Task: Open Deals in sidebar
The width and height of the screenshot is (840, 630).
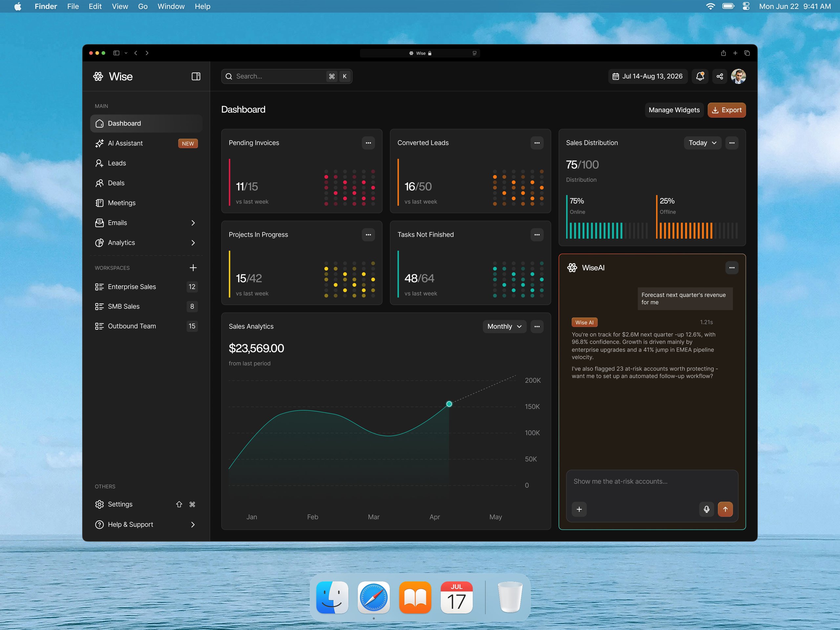Action: (x=146, y=183)
